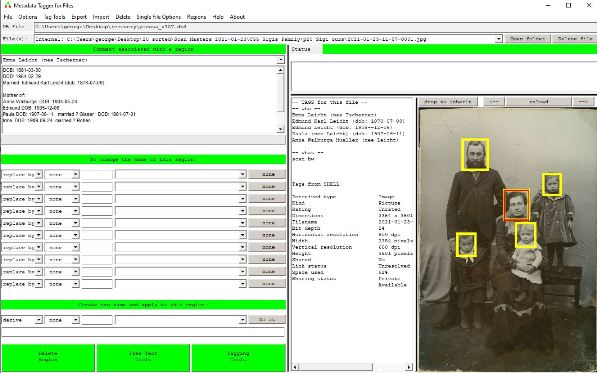Expand the topmost replace by dropdown

[x=38, y=174]
